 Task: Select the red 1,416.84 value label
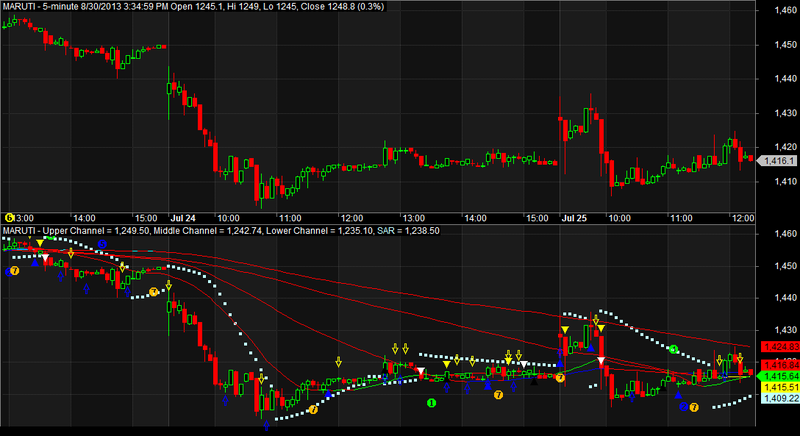click(x=780, y=365)
